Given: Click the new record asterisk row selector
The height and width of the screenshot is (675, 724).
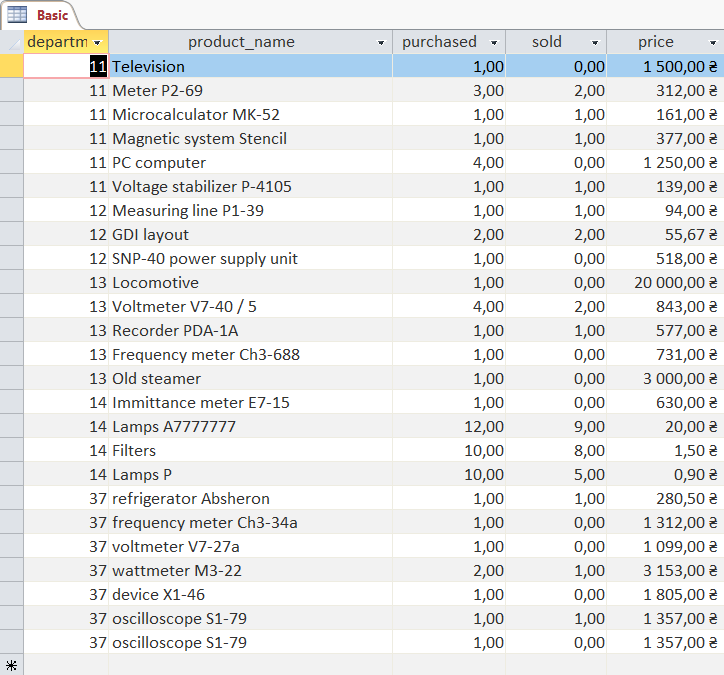Looking at the screenshot, I should [12, 665].
